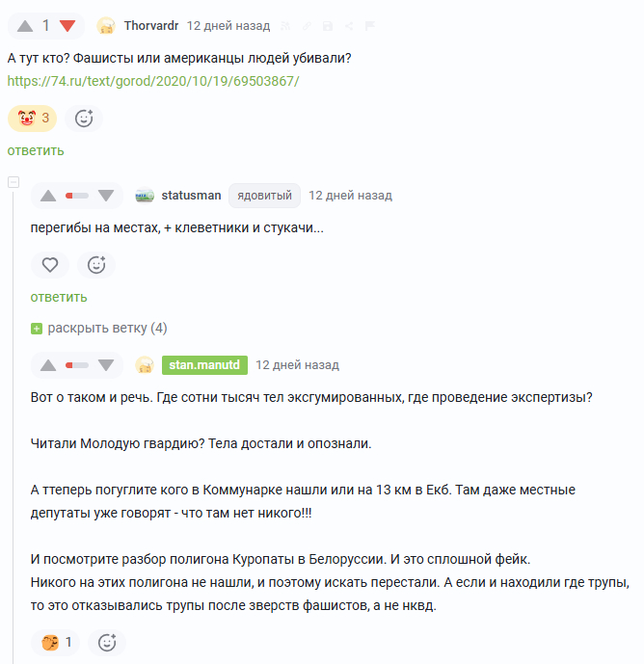Expand the hidden branch "раскрыть ветку (4)"
The width and height of the screenshot is (644, 664).
99,328
